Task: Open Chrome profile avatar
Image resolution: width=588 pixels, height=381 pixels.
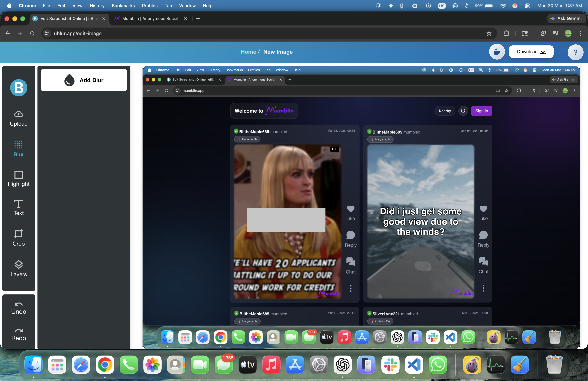Action: click(568, 33)
